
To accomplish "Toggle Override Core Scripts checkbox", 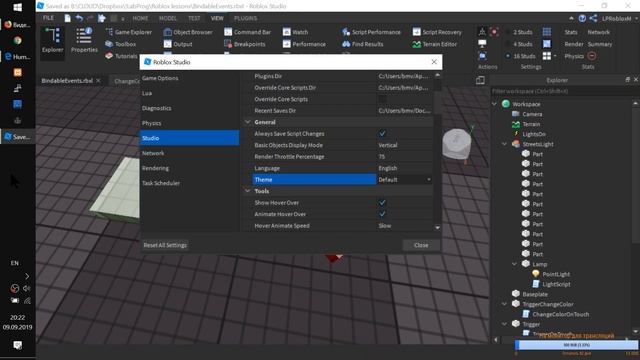I will pyautogui.click(x=382, y=99).
